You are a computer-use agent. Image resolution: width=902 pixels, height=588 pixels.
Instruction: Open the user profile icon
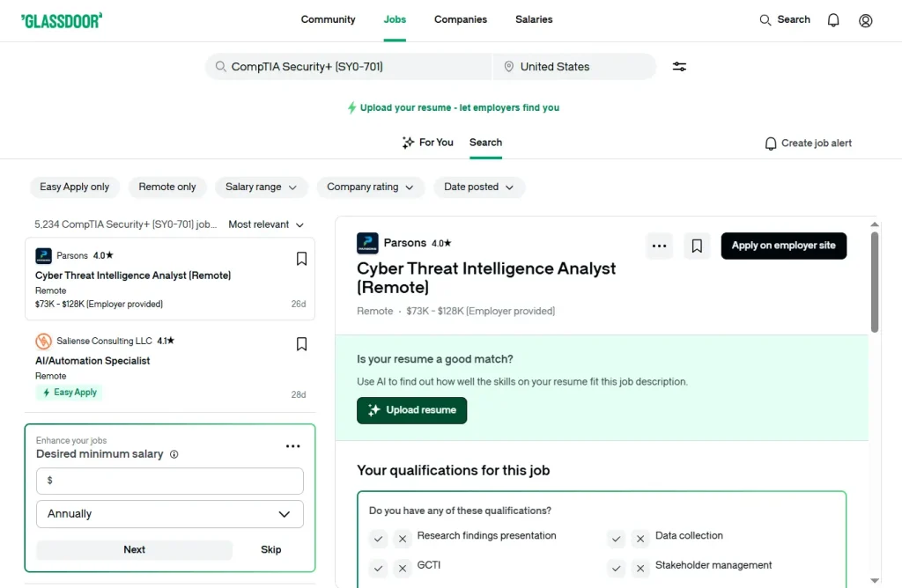click(866, 20)
